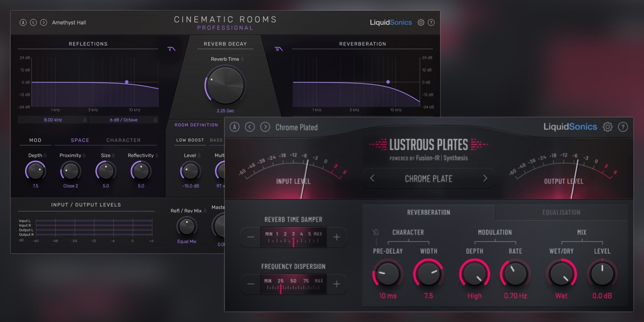Viewport: 644px width, 322px height.
Task: Open help icon in Lustrous Plates
Action: click(623, 127)
